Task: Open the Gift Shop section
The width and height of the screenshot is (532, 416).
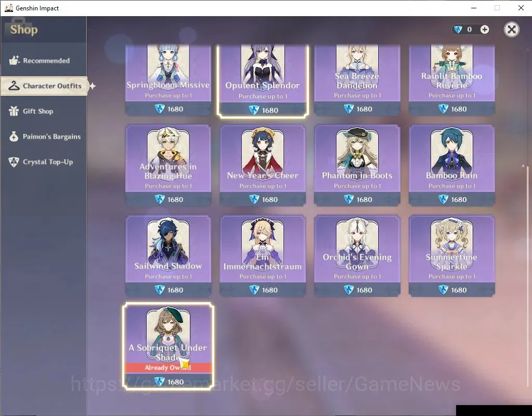Action: pos(44,111)
